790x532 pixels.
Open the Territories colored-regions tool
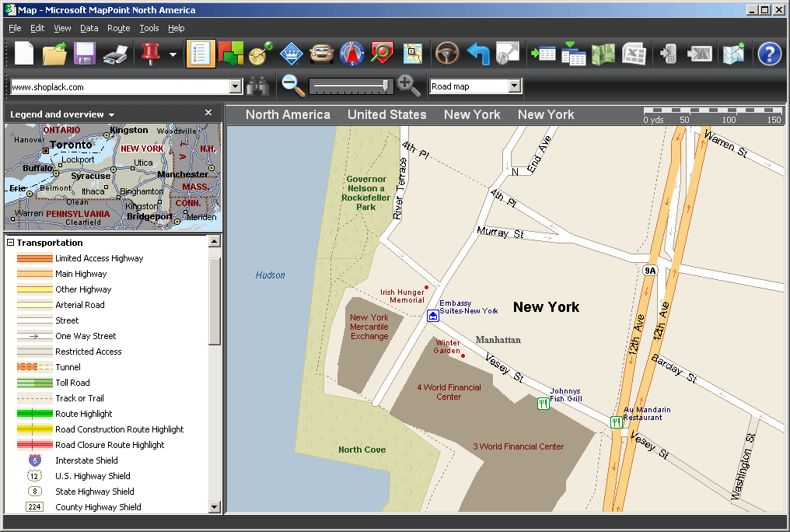(x=231, y=54)
